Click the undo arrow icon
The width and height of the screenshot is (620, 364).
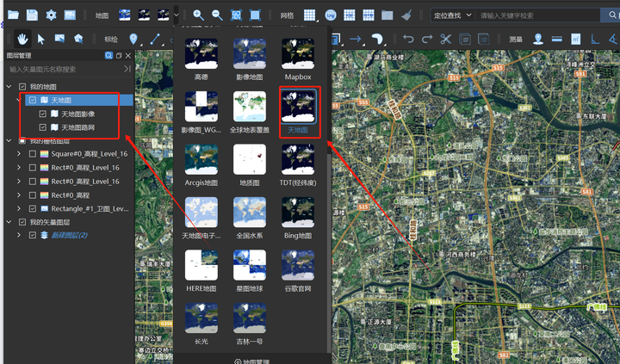coord(408,39)
